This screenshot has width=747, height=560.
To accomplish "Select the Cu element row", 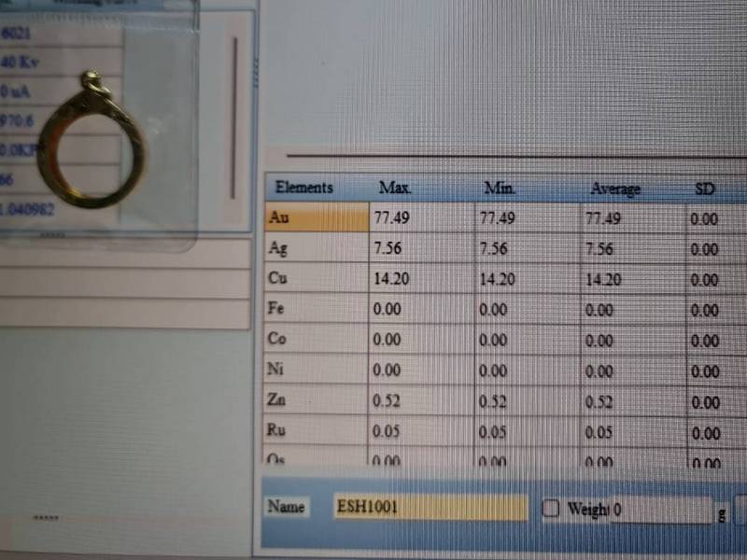I will tap(317, 279).
